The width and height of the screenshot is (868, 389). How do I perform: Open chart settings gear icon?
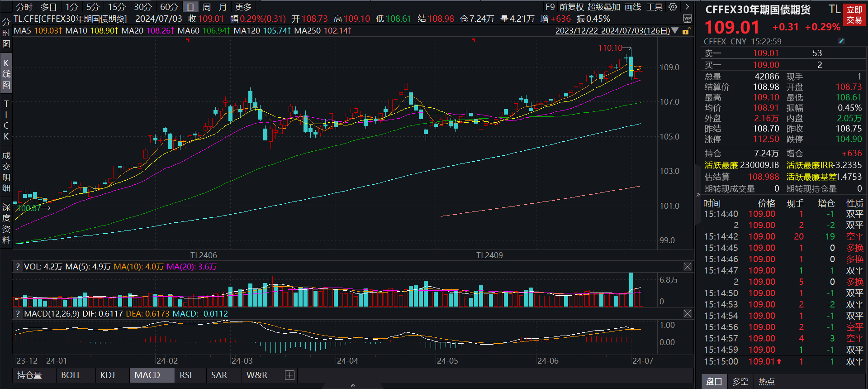point(673,7)
